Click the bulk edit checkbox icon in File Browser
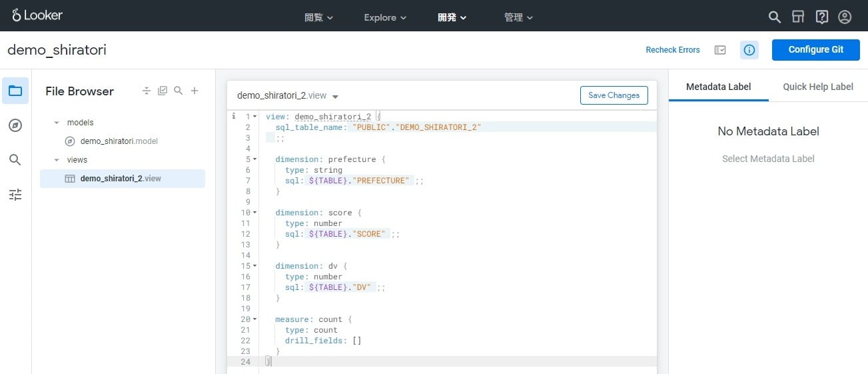 coord(163,91)
